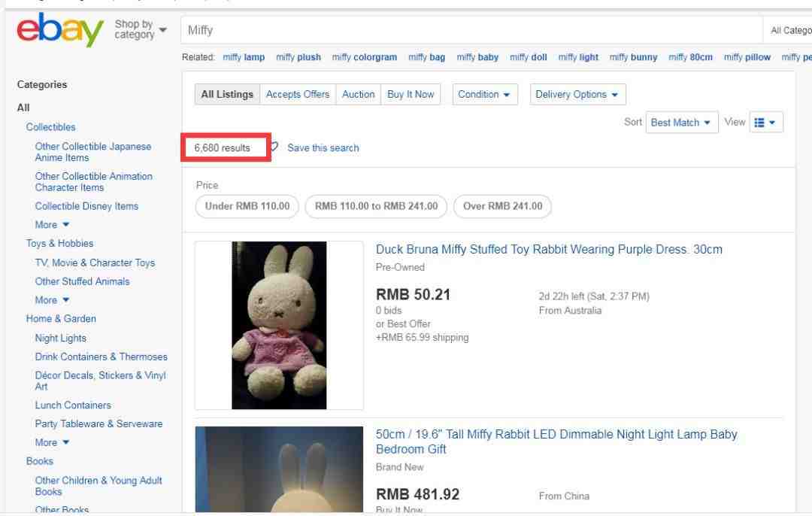Open Other Stuffed Animals category

pos(83,281)
